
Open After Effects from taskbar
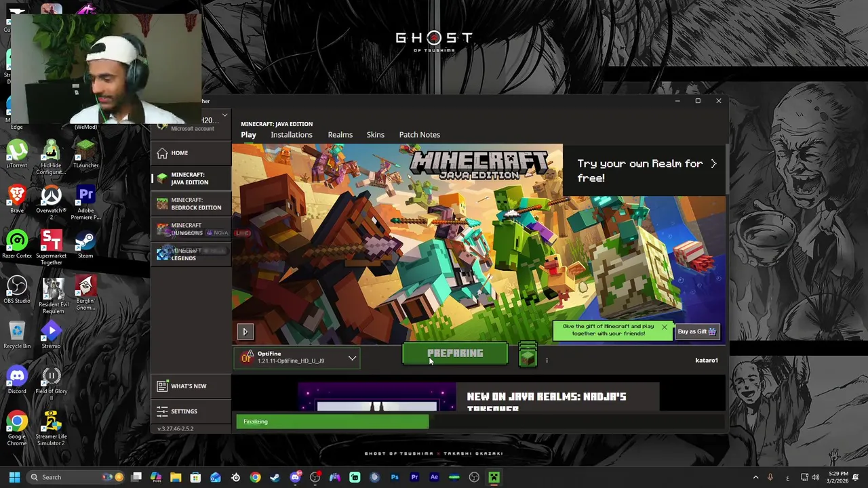tap(434, 477)
